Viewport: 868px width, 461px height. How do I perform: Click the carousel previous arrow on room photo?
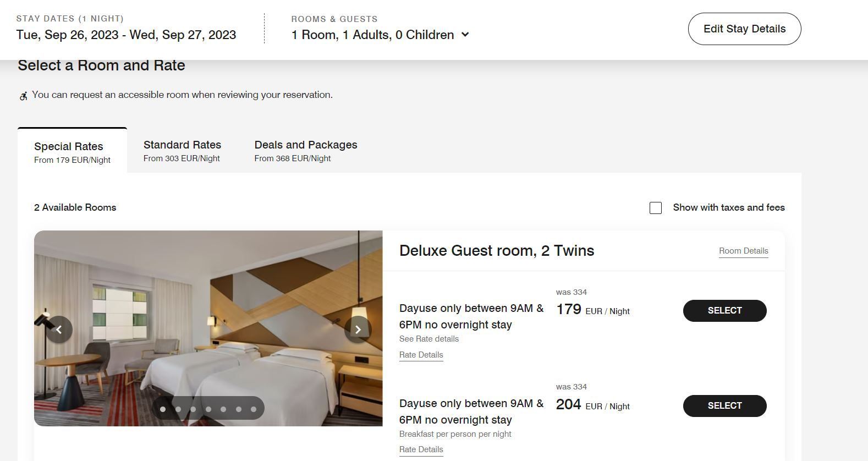[59, 330]
